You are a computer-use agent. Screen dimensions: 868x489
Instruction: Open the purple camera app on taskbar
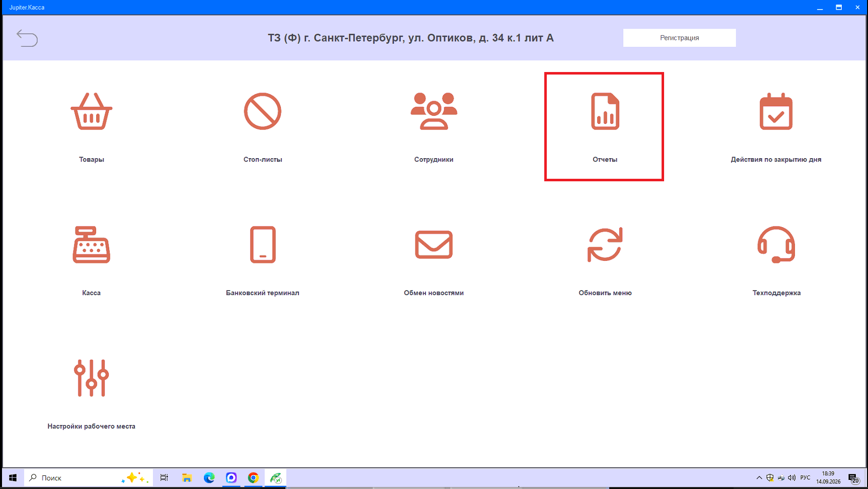point(231,478)
